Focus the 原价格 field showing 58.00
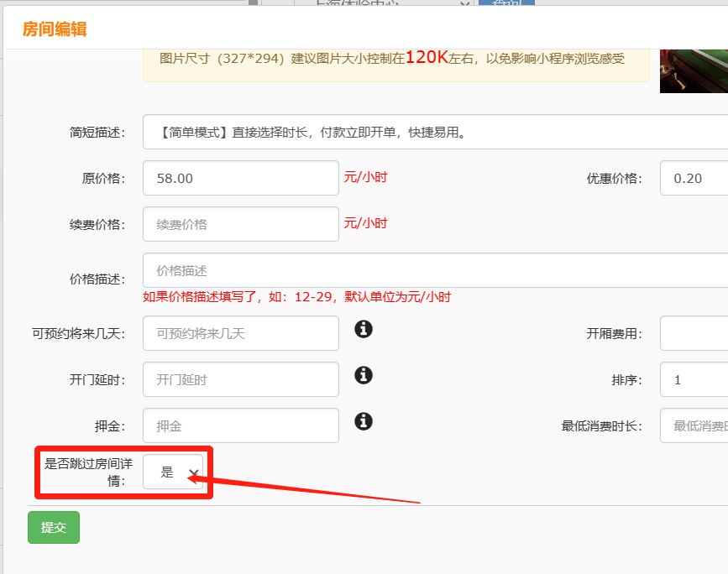Viewport: 728px width, 574px height. click(x=241, y=178)
